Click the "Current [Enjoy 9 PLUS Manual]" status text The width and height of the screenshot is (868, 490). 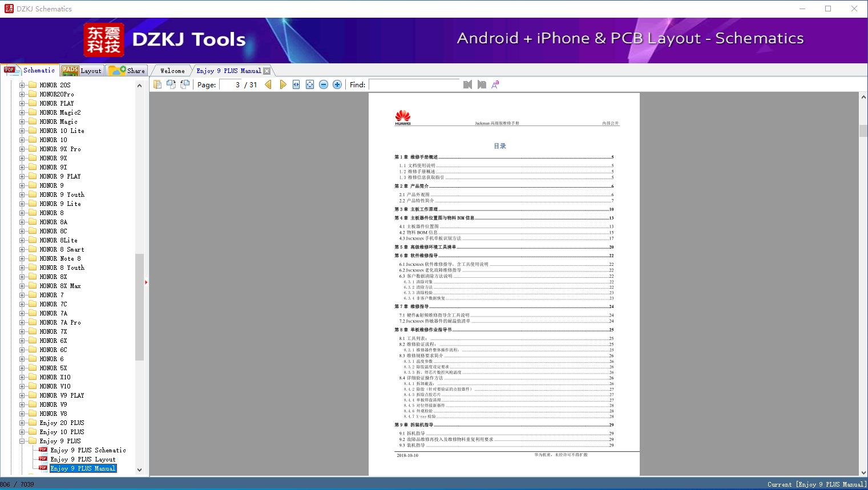pos(817,484)
